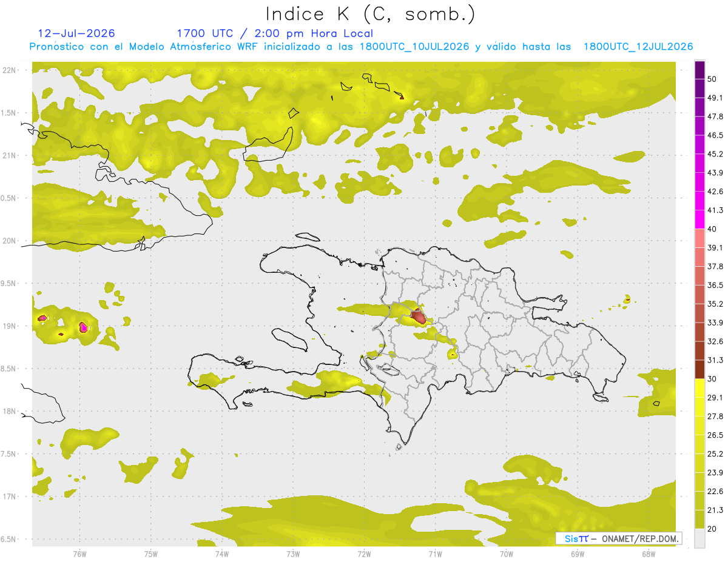Click the "40" color scale value
The height and width of the screenshot is (562, 728).
[x=713, y=229]
